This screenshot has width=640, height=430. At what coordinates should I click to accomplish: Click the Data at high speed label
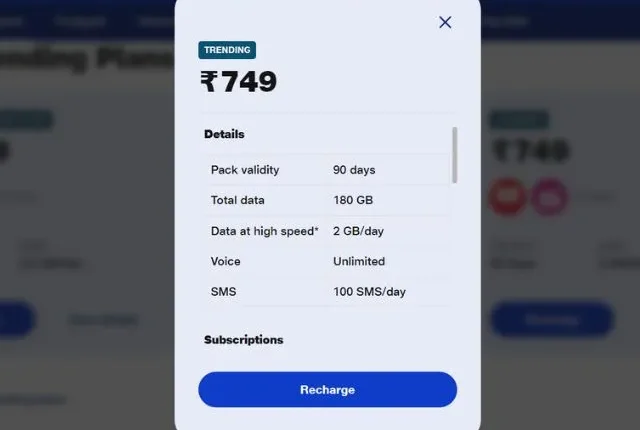(264, 231)
